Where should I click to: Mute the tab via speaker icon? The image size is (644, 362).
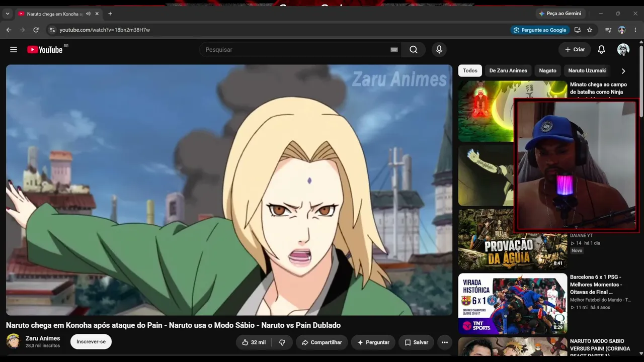pos(89,14)
